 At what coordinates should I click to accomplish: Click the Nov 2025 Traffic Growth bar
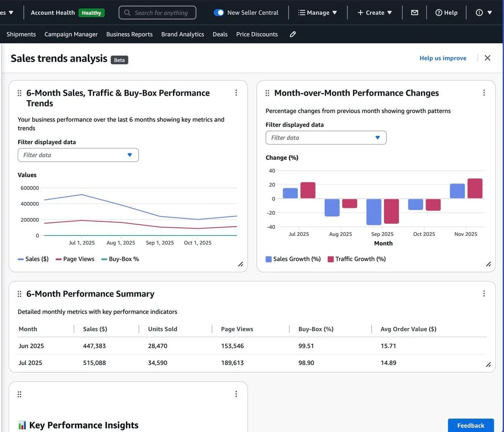pos(475,188)
